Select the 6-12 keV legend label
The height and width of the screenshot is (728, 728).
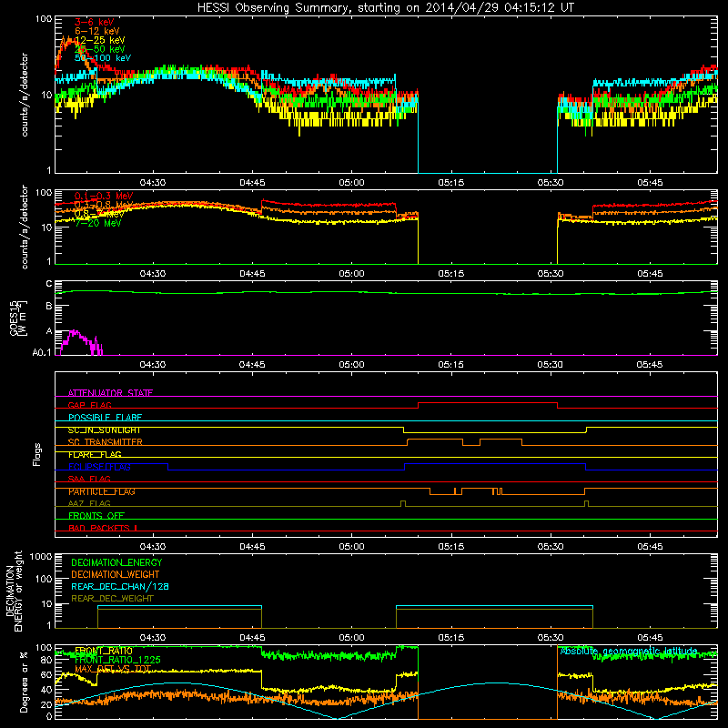click(97, 31)
